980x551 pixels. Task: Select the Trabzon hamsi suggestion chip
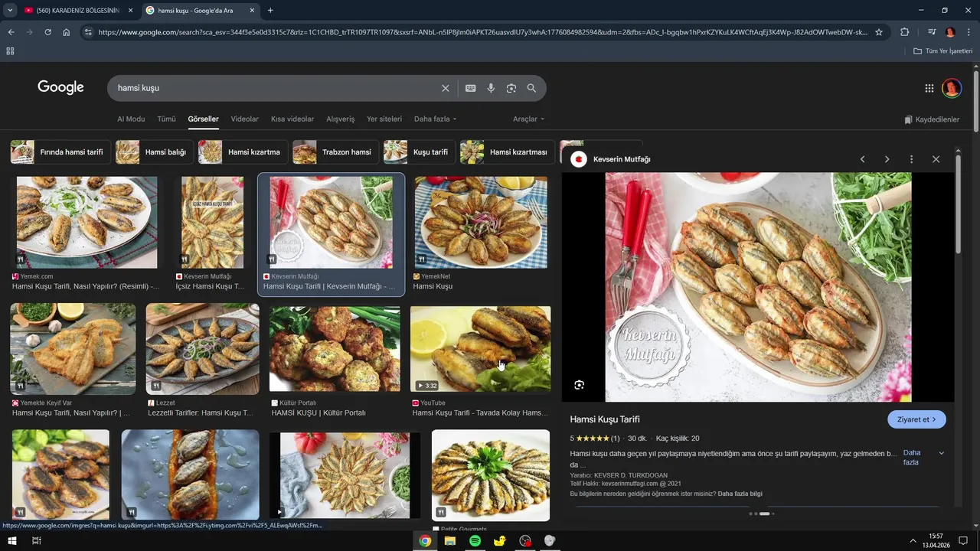[335, 152]
